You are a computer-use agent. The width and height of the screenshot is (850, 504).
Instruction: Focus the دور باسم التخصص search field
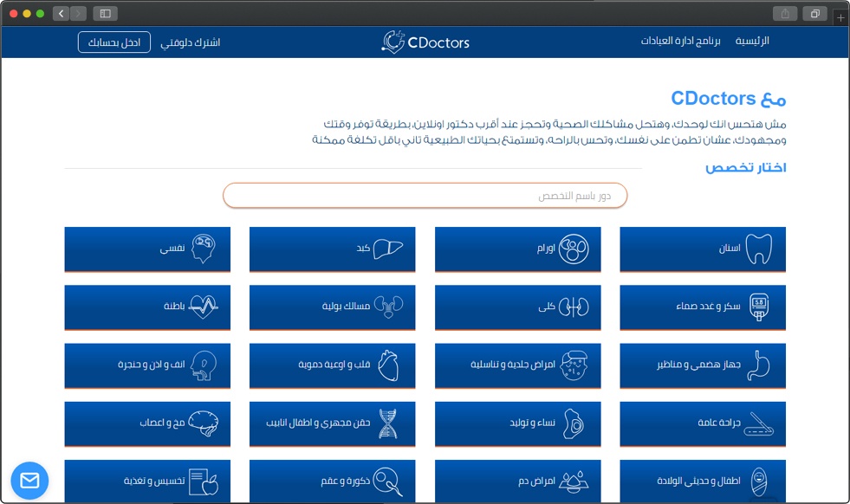(425, 196)
